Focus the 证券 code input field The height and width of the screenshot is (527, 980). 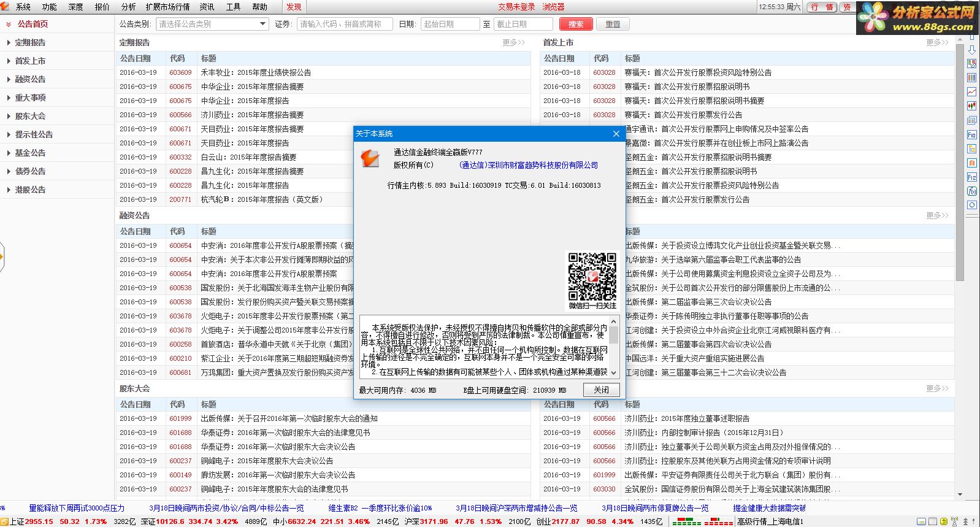pyautogui.click(x=345, y=24)
